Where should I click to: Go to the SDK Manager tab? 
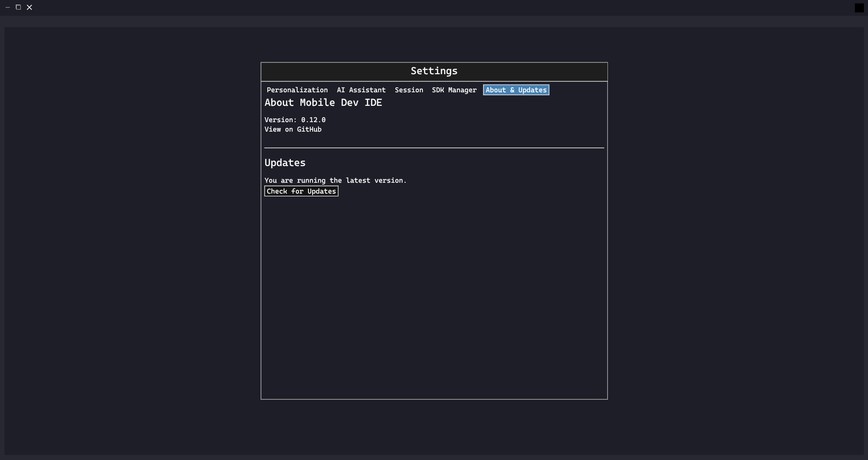454,90
